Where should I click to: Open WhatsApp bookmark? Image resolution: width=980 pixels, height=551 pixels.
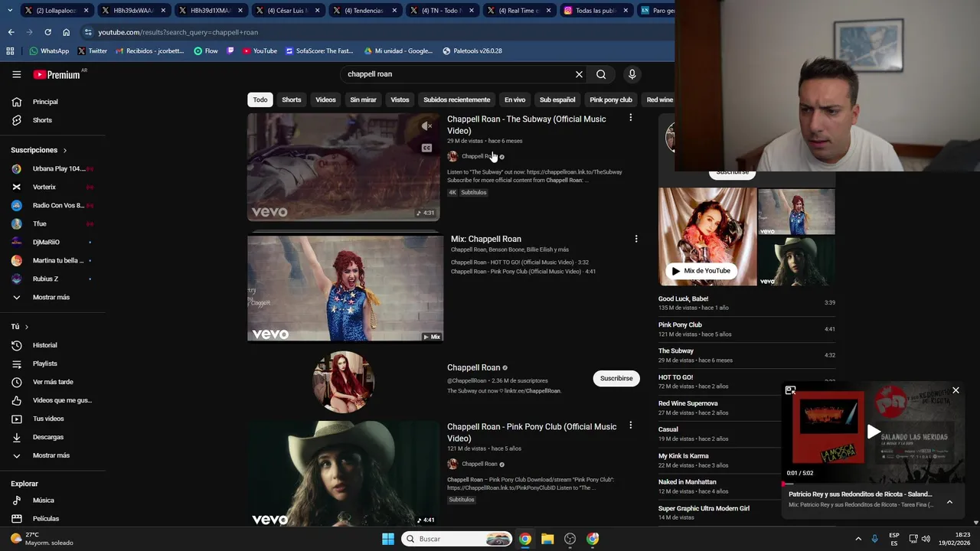pos(49,51)
